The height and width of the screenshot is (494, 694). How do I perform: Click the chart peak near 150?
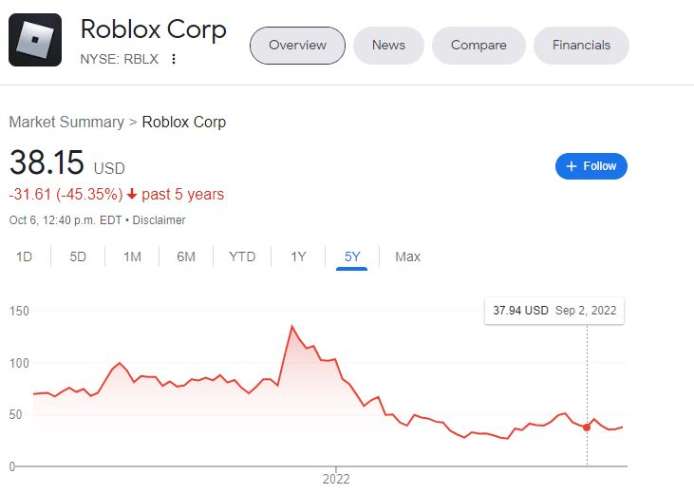point(292,327)
